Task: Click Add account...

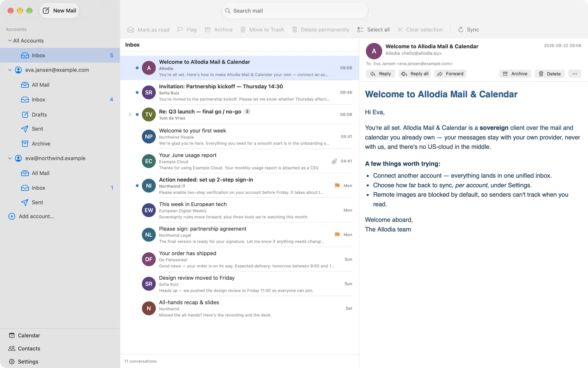Action: (x=31, y=216)
